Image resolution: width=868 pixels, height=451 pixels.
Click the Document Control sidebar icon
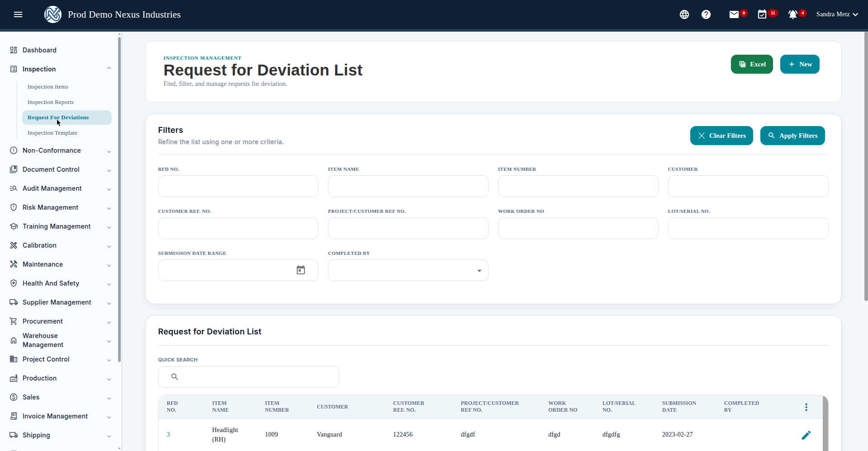[x=14, y=169]
